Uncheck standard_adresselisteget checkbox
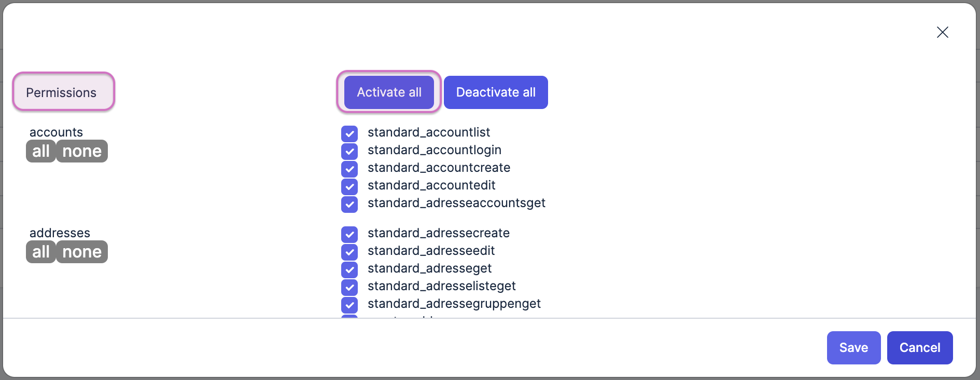The height and width of the screenshot is (380, 980). click(349, 287)
